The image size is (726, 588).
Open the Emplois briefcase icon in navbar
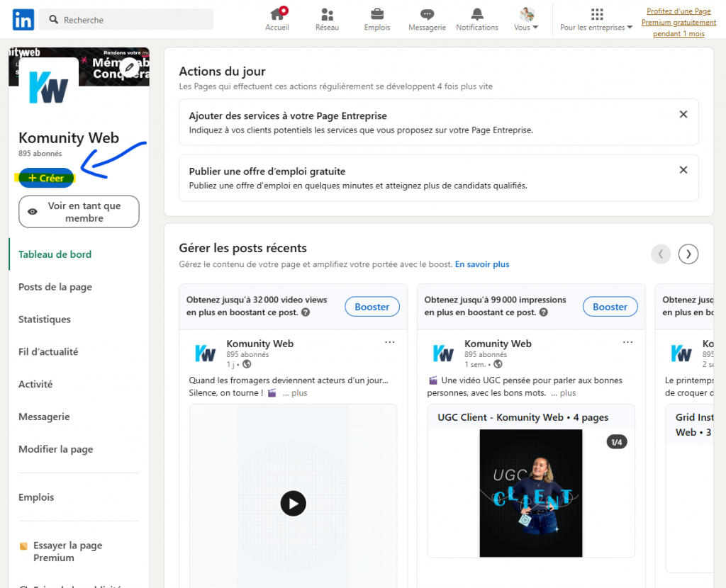[x=377, y=14]
